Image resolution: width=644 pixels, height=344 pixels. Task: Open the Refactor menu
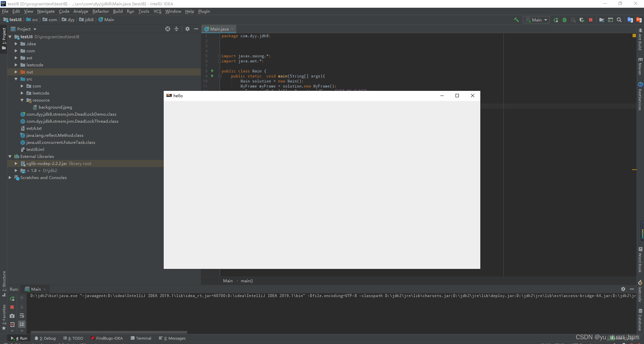pyautogui.click(x=101, y=11)
